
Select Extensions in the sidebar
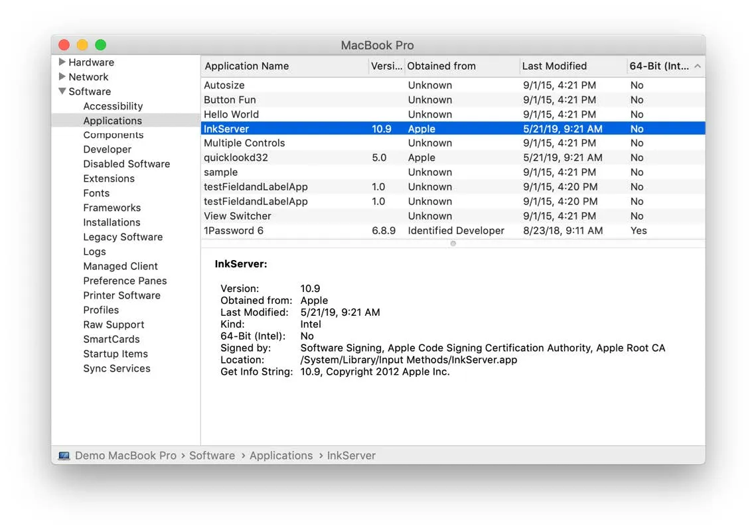tap(109, 178)
